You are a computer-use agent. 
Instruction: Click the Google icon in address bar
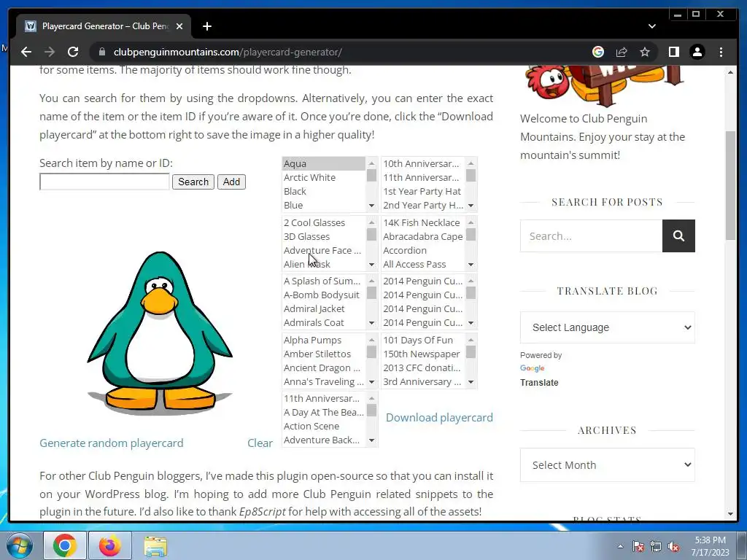[598, 52]
